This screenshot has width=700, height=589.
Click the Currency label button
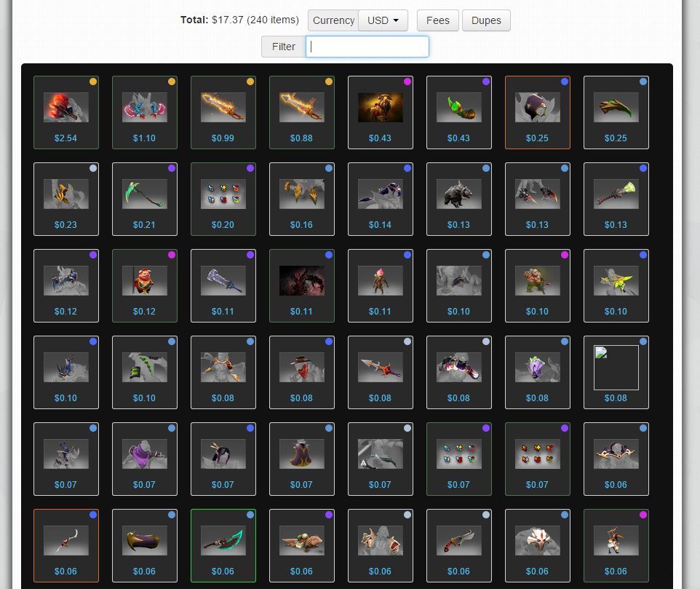[x=333, y=20]
